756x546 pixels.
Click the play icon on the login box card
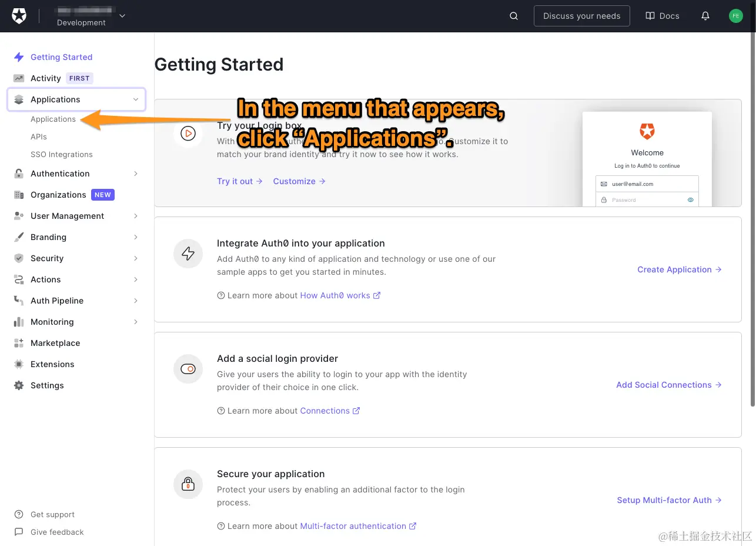click(x=188, y=134)
